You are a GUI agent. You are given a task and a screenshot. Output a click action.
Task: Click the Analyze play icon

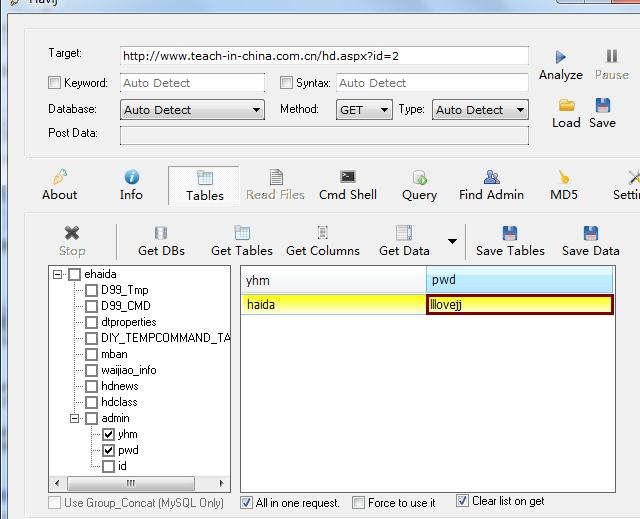(x=561, y=57)
